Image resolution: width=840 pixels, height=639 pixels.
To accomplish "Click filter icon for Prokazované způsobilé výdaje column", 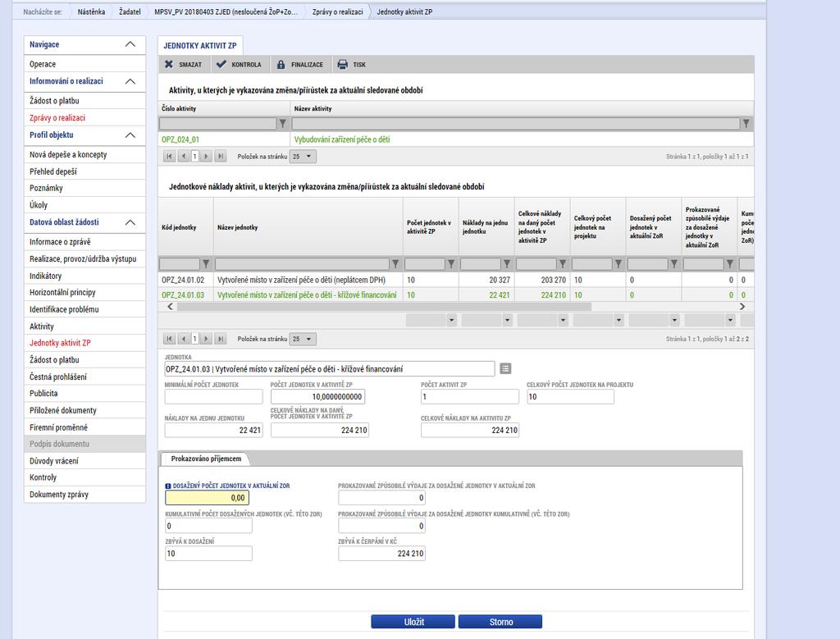I will pos(729,263).
